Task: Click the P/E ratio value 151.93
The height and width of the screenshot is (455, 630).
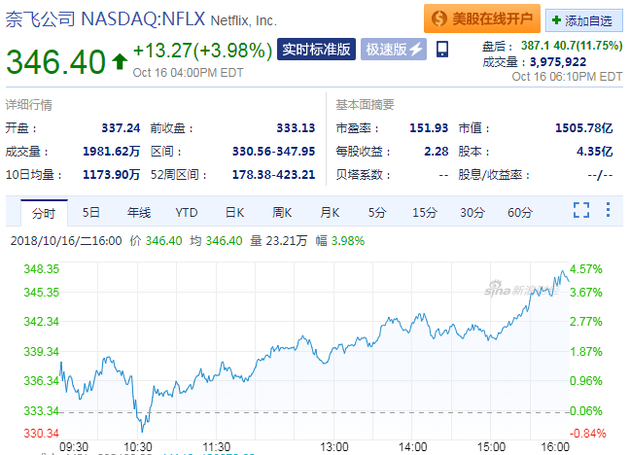Action: 428,128
